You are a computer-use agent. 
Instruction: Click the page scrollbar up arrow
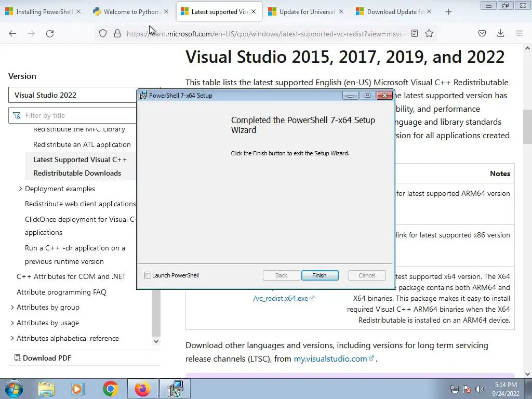coord(527,48)
